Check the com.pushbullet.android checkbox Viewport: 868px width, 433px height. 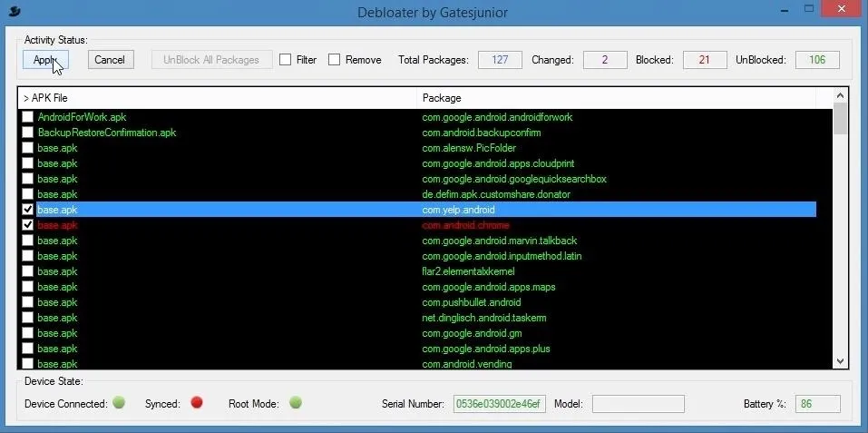click(x=28, y=302)
